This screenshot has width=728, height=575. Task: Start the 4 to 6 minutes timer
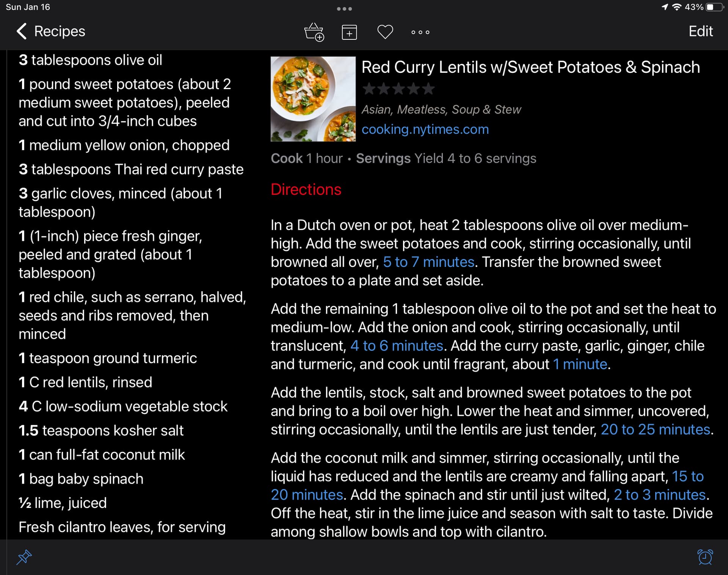[x=397, y=346]
